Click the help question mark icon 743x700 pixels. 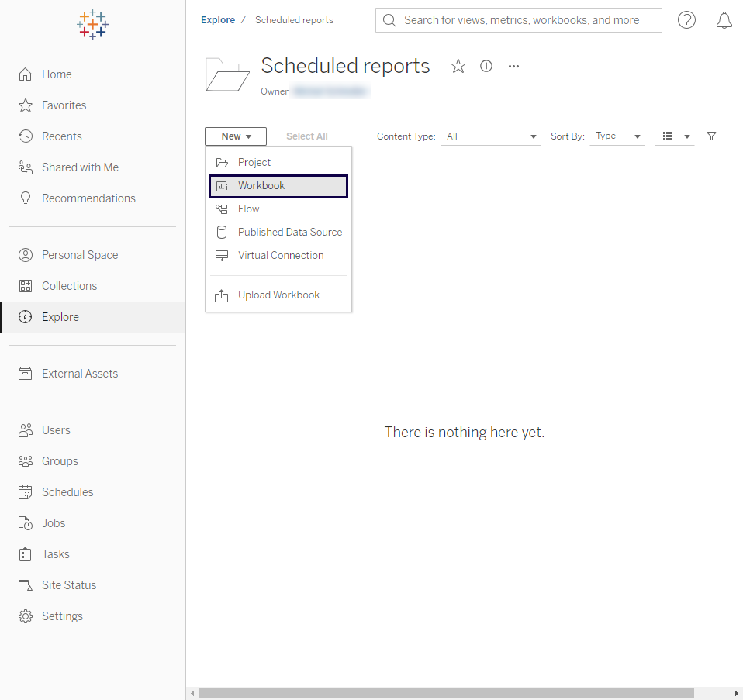(686, 20)
